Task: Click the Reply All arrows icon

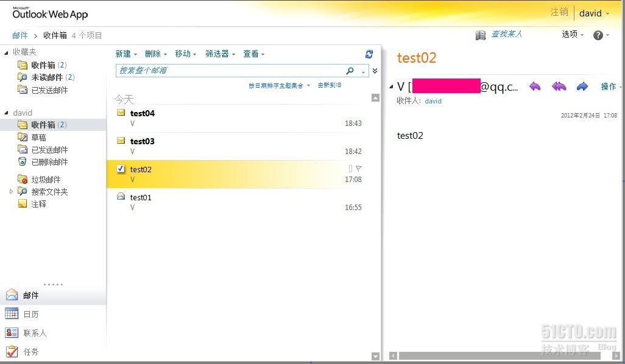Action: point(559,86)
